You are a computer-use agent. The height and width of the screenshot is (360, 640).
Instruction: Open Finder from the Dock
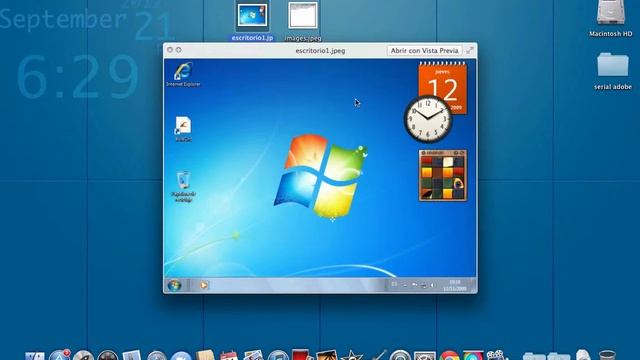tap(35, 356)
